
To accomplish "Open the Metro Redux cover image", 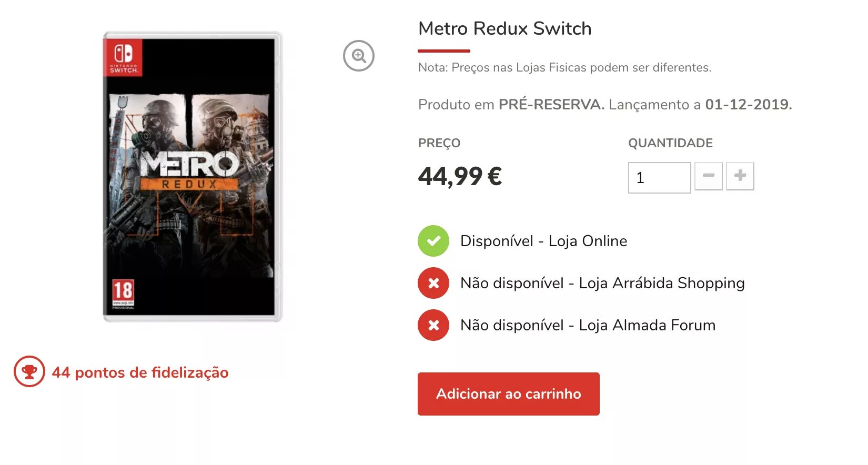I will pos(193,177).
